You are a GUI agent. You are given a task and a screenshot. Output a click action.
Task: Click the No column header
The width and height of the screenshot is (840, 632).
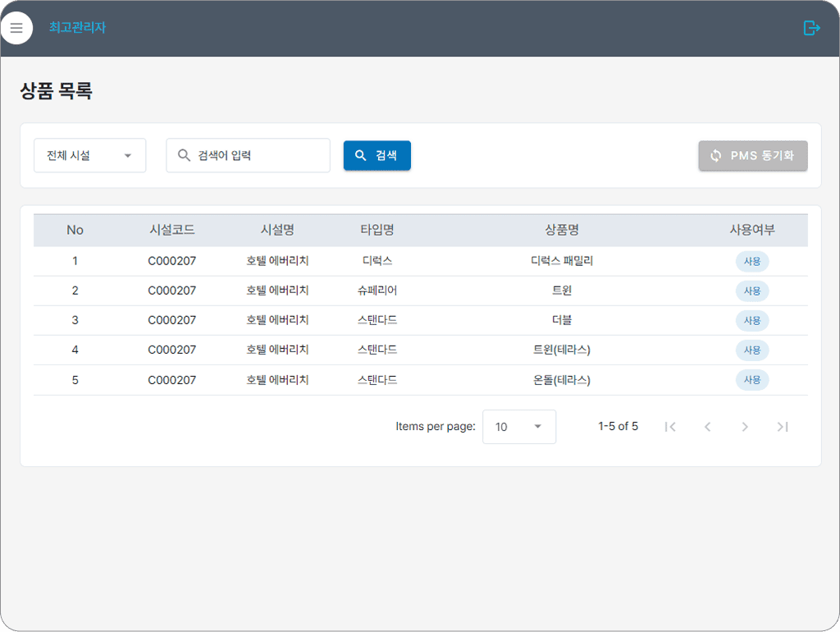point(75,230)
